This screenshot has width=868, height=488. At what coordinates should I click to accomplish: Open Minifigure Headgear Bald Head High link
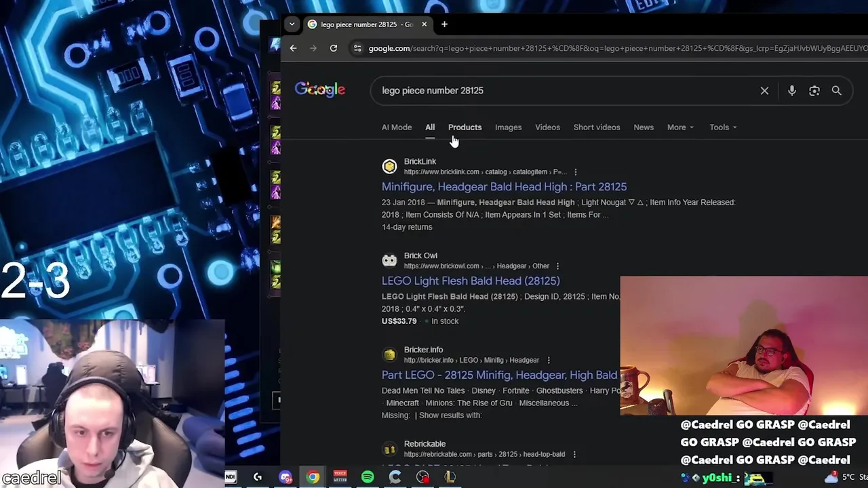point(504,187)
